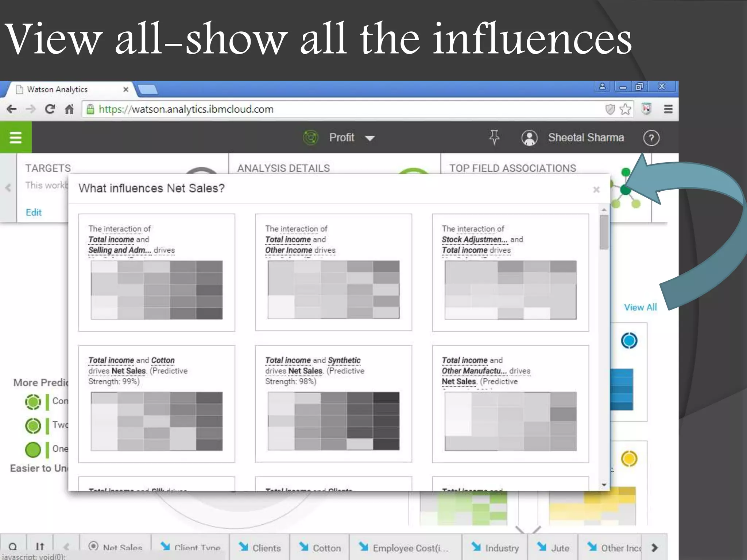This screenshot has width=747, height=560.
Task: Select the Clients field tab
Action: point(260,548)
